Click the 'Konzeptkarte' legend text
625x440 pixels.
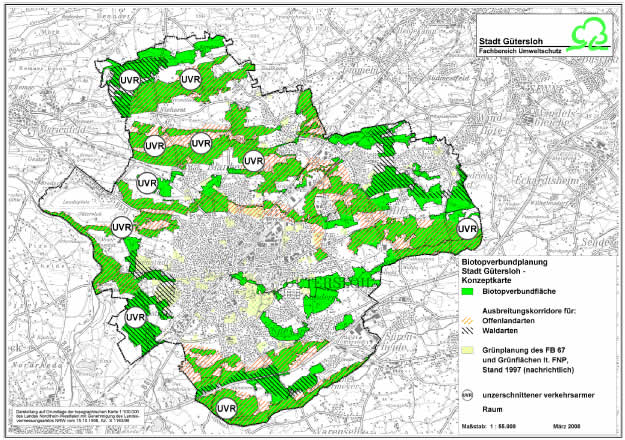(490, 283)
